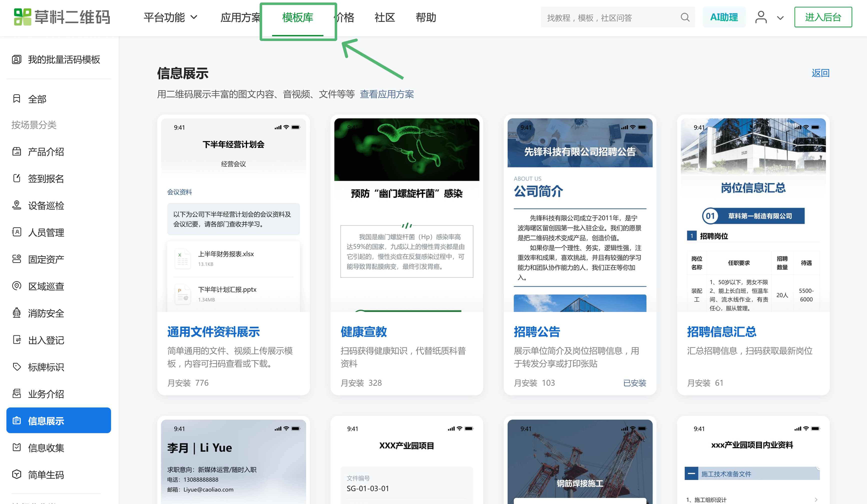The width and height of the screenshot is (867, 504).
Task: Click the 全部 bookmark icon
Action: coord(17,99)
